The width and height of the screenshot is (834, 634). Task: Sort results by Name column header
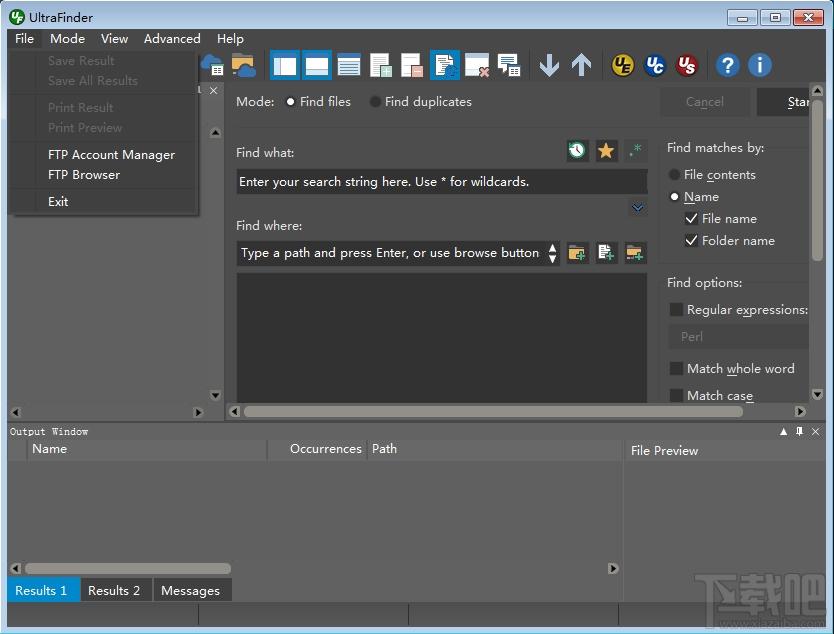tap(146, 449)
